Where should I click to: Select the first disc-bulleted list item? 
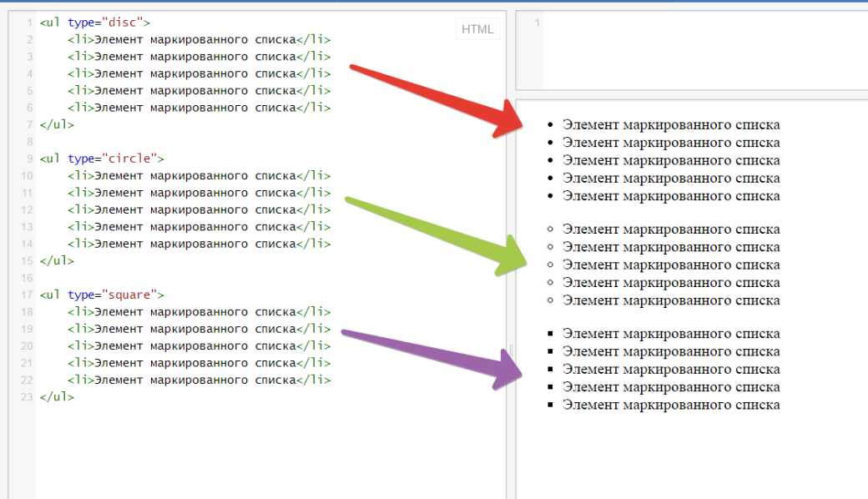click(x=673, y=124)
